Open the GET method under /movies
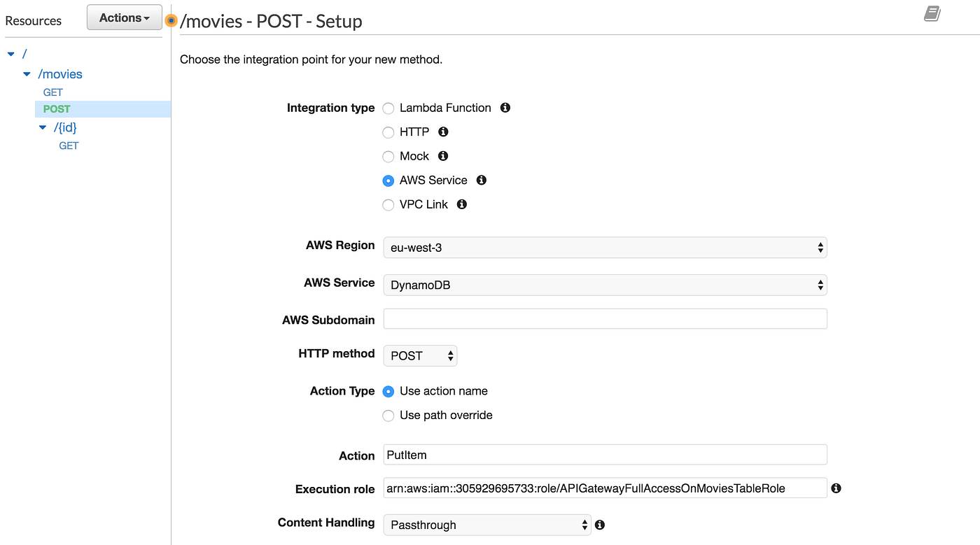The image size is (980, 545). [x=53, y=92]
